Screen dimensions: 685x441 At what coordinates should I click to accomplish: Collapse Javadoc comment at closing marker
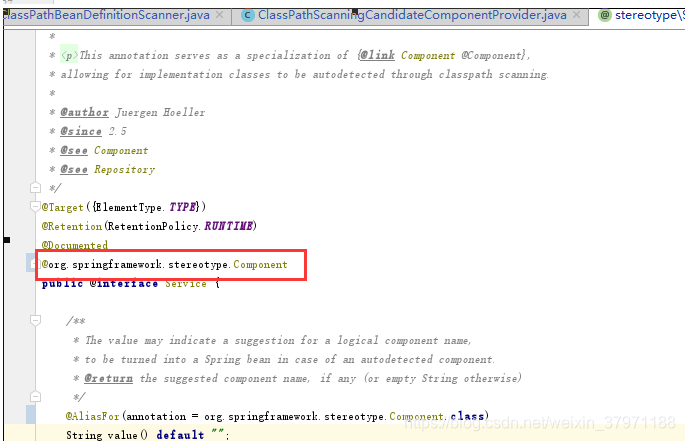(35, 188)
